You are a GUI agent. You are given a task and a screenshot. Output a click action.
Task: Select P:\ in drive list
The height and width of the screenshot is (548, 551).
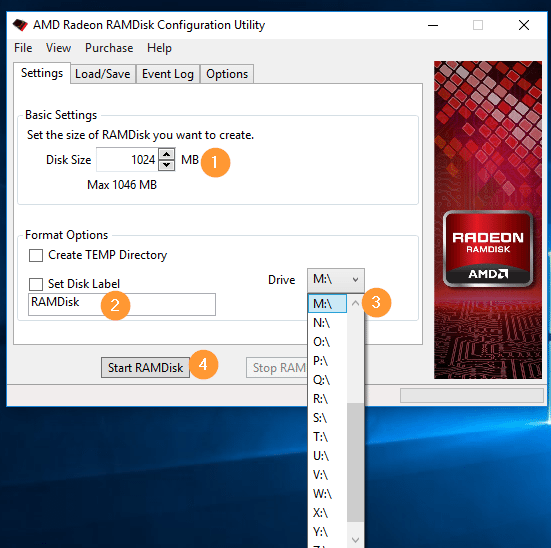pos(327,361)
